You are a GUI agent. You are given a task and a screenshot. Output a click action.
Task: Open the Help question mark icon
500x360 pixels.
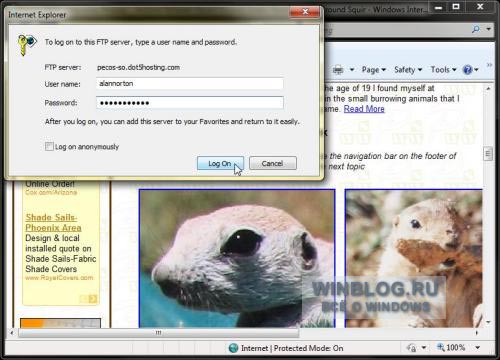(x=467, y=70)
